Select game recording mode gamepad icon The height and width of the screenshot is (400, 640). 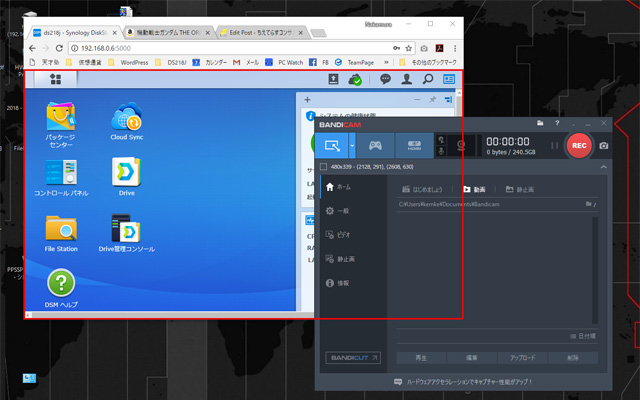coord(375,145)
